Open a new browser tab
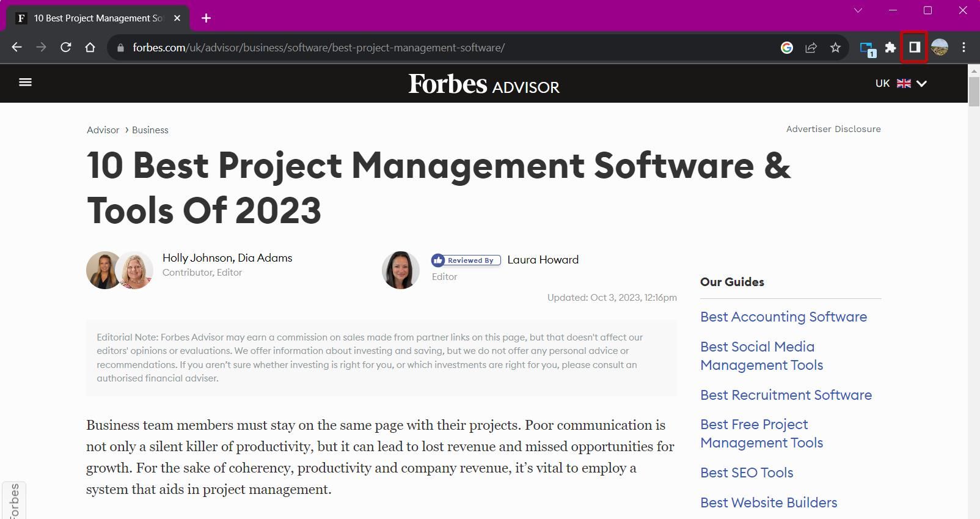Image resolution: width=980 pixels, height=519 pixels. click(206, 18)
